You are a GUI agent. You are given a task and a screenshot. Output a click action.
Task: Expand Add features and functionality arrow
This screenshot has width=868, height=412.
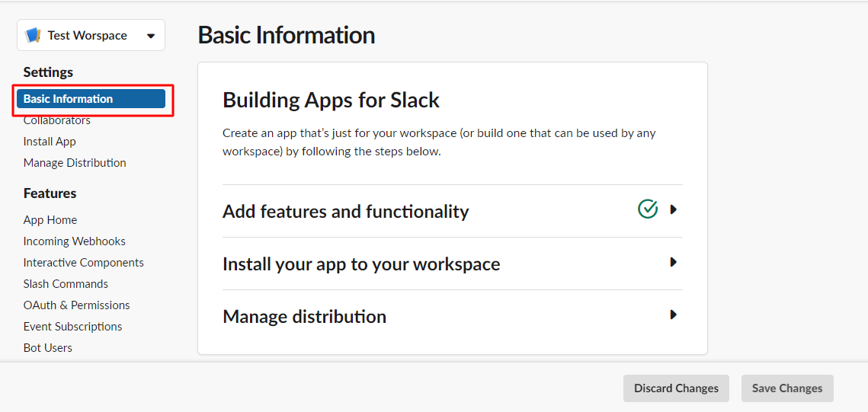pos(673,209)
